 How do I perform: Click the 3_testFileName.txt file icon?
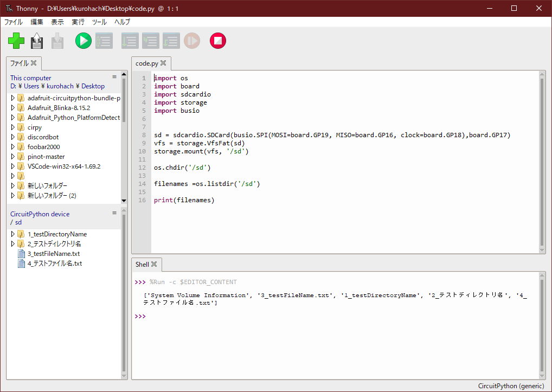click(x=22, y=254)
